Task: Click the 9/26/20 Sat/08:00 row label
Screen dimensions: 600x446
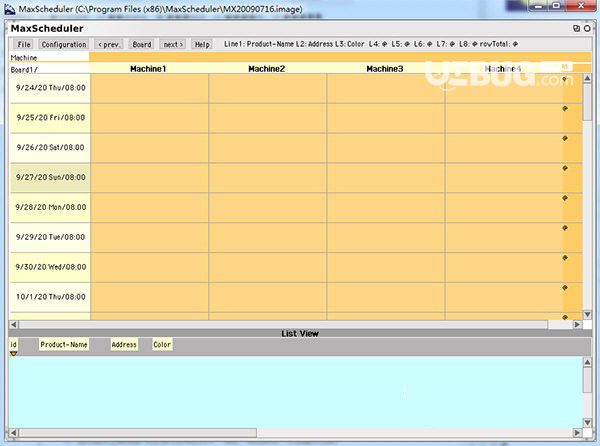Action: (51, 148)
